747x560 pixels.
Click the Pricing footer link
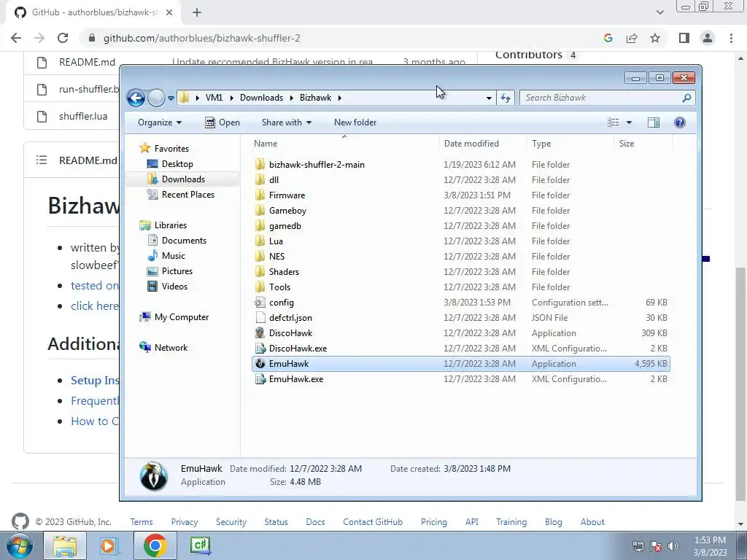(x=434, y=522)
